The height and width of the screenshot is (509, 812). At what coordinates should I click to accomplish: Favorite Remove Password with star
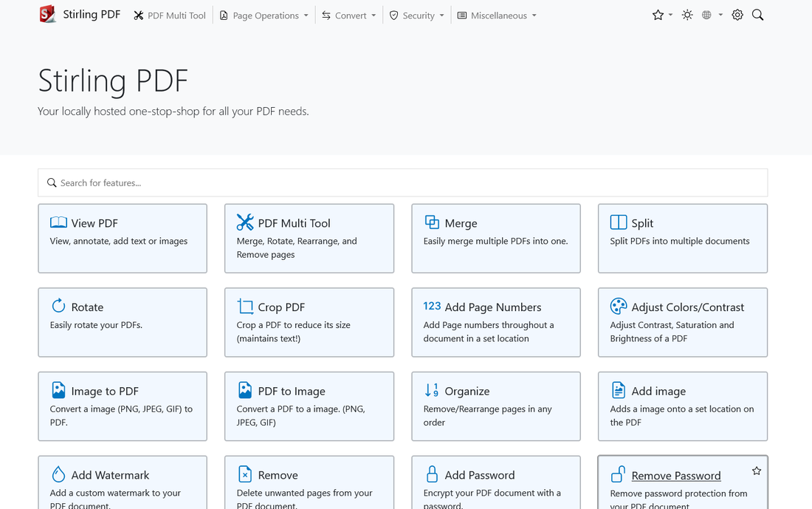757,471
